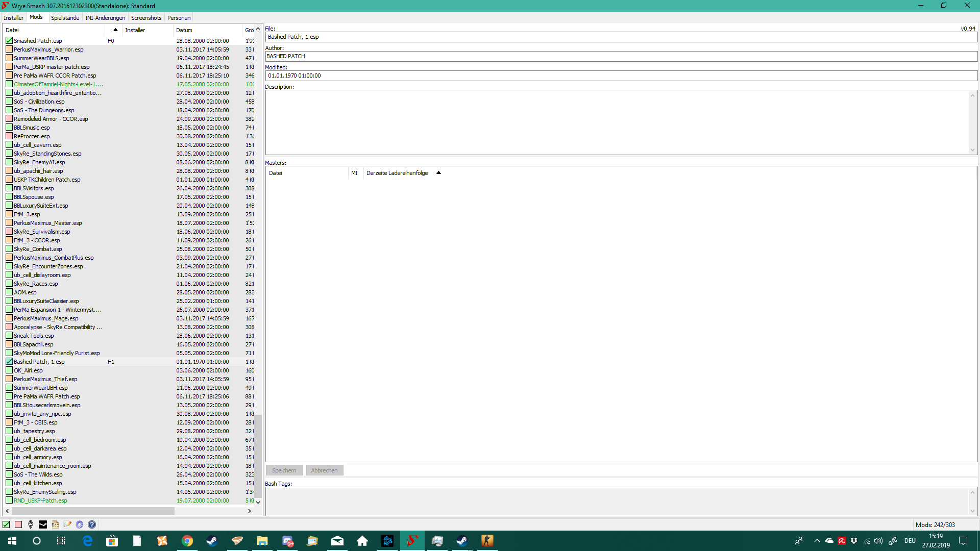Open Discord with 9+ badge from taskbar
The width and height of the screenshot is (980, 551).
coord(287,541)
